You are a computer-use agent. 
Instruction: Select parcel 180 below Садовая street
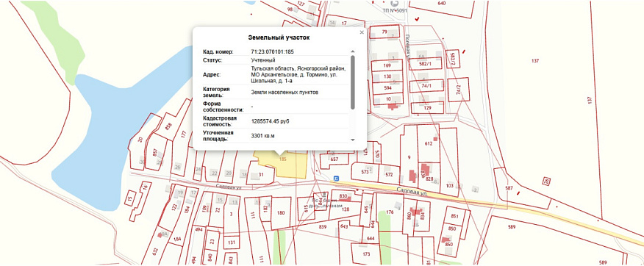(281, 213)
